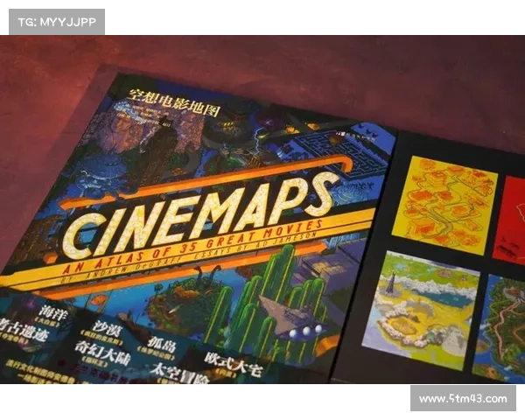Click the subtitle AN ATLAS OF 35 GREAT MOVIES
This screenshot has height=420, width=525.
[193, 247]
